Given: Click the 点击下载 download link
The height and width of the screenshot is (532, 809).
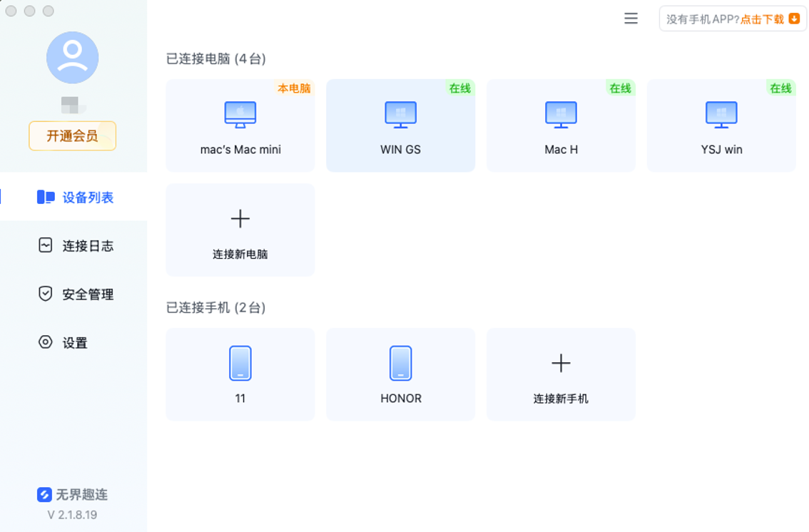Looking at the screenshot, I should (x=758, y=19).
